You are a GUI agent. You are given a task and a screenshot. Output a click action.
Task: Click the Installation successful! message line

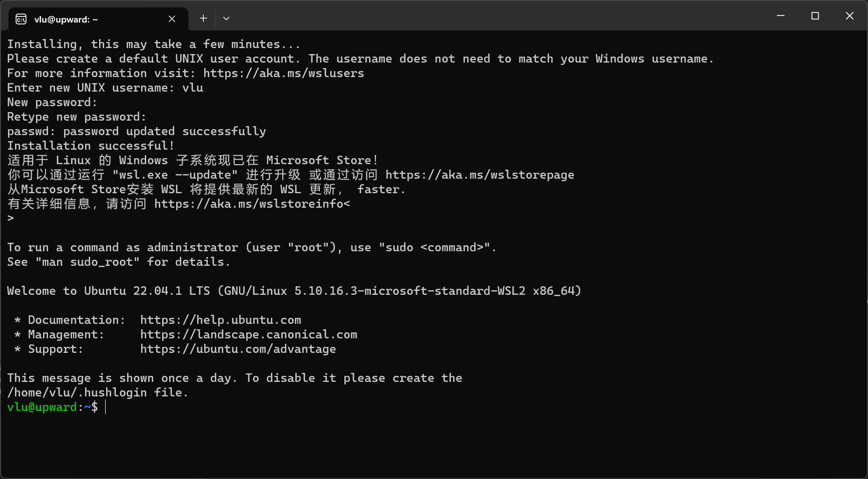point(90,146)
